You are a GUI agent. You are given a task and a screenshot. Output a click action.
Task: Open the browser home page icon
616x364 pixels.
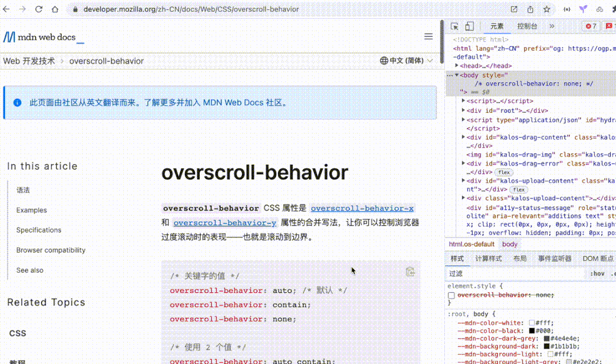coord(55,9)
